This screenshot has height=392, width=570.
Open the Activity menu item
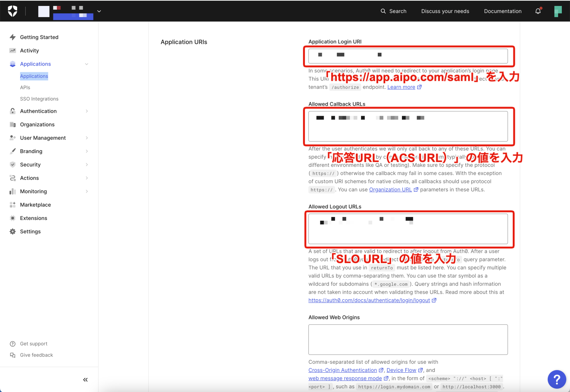coord(29,50)
